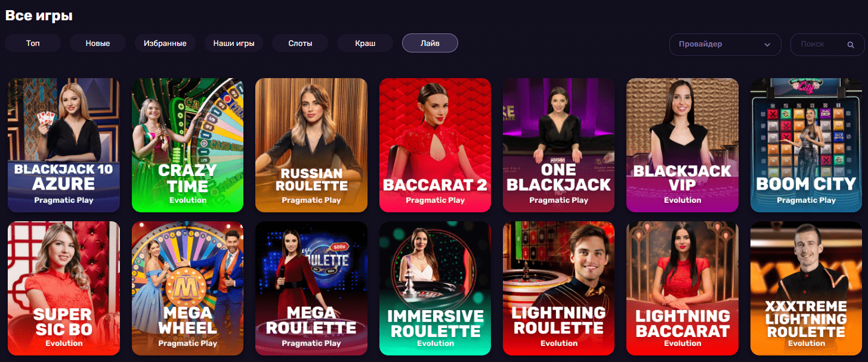Screen dimensions: 868x362
Task: Click the active Лайв tab
Action: tap(430, 43)
